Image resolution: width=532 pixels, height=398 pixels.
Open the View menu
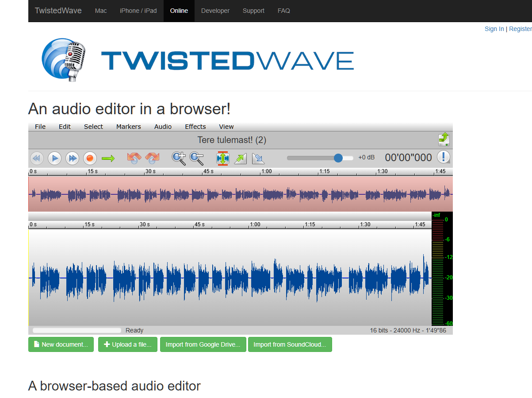point(226,127)
